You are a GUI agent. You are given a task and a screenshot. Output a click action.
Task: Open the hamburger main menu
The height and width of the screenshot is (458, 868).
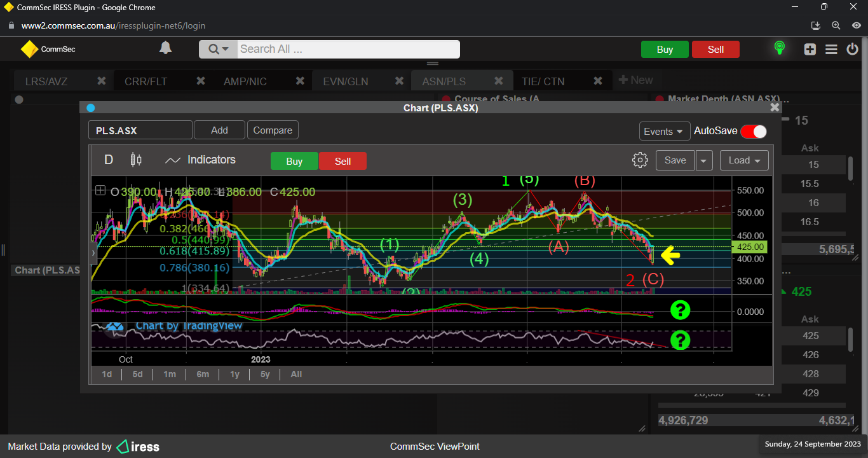tap(831, 50)
